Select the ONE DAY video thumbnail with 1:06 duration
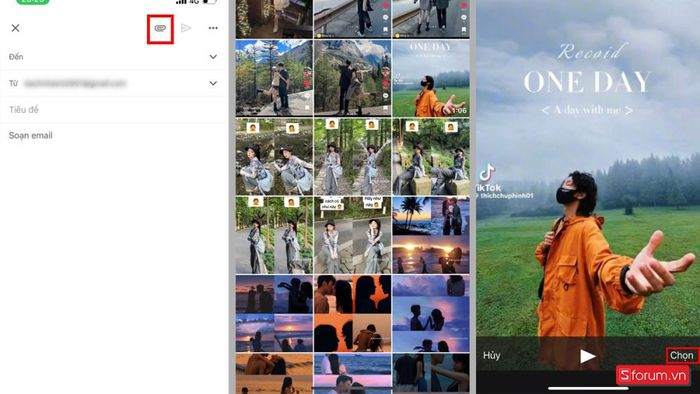The height and width of the screenshot is (394, 700). (431, 79)
